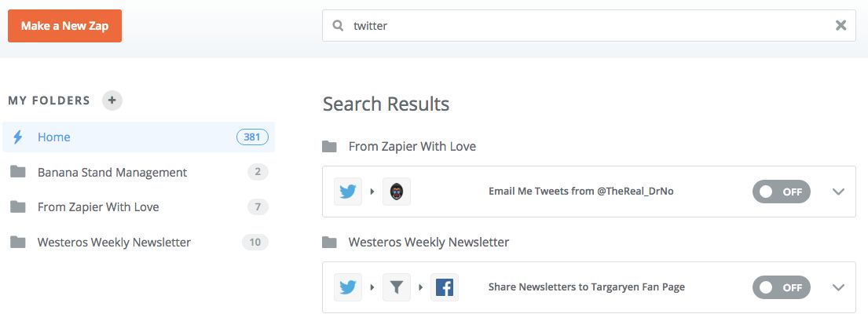
Task: Click the avatar icon in the DrNo zap
Action: tap(397, 192)
